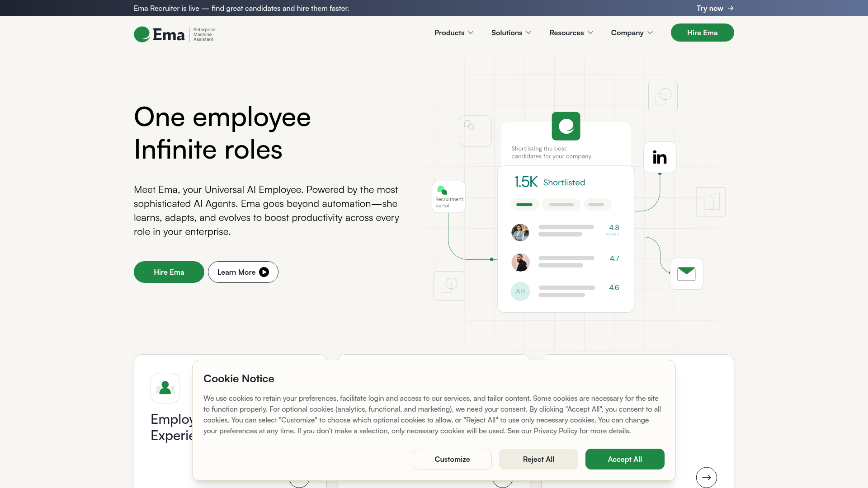Click the LinkedIn icon in the illustration
Screen dimensions: 868x488
click(x=660, y=157)
